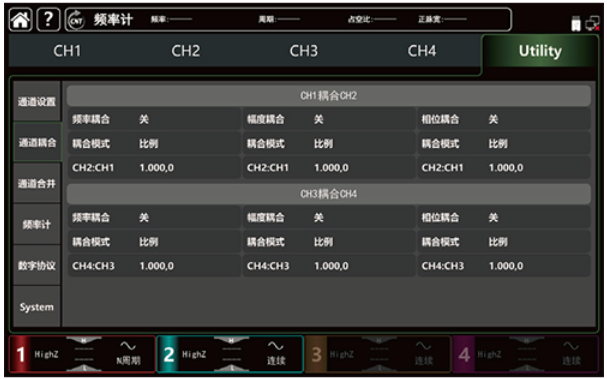The height and width of the screenshot is (379, 607).
Task: Open the help question mark icon
Action: click(48, 19)
